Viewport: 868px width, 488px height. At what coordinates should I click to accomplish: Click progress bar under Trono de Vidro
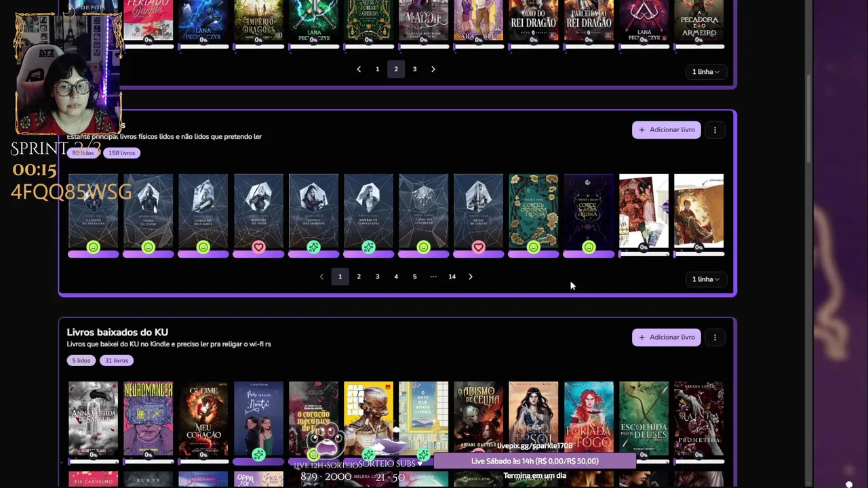148,255
